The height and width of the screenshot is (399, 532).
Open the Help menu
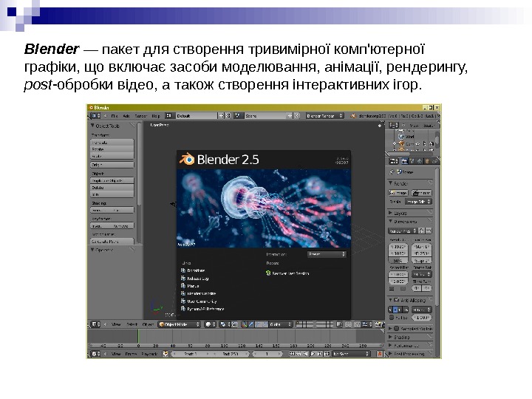[x=156, y=116]
